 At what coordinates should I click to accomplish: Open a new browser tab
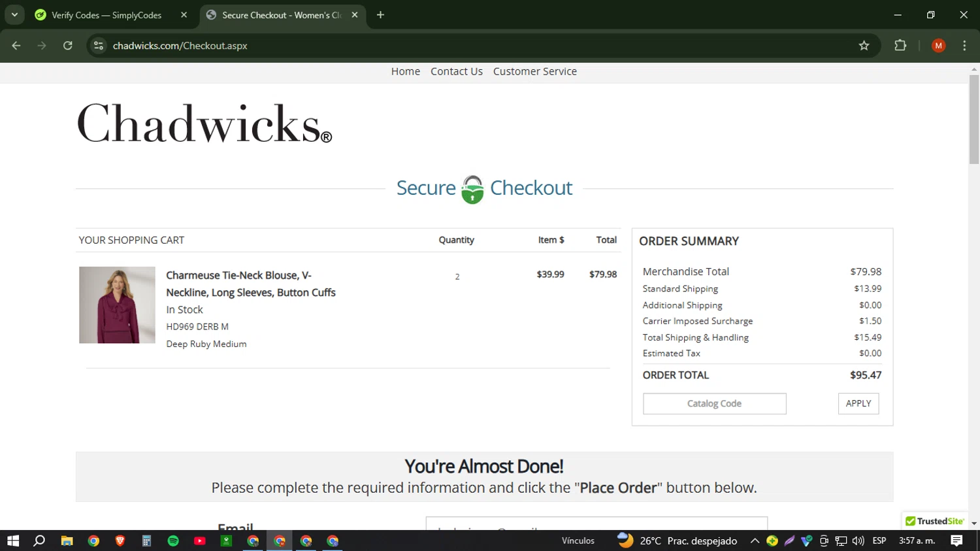coord(380,15)
